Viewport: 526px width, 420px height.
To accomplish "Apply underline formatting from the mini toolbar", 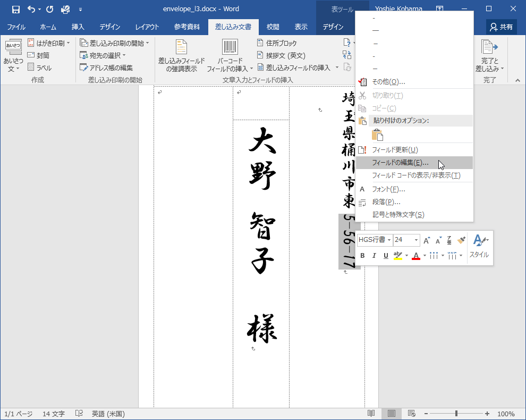I will click(x=385, y=256).
